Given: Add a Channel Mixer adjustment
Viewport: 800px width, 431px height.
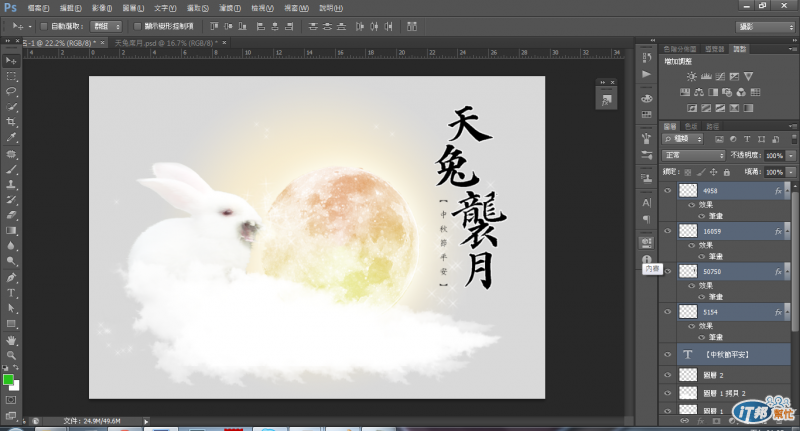Looking at the screenshot, I should [x=741, y=92].
